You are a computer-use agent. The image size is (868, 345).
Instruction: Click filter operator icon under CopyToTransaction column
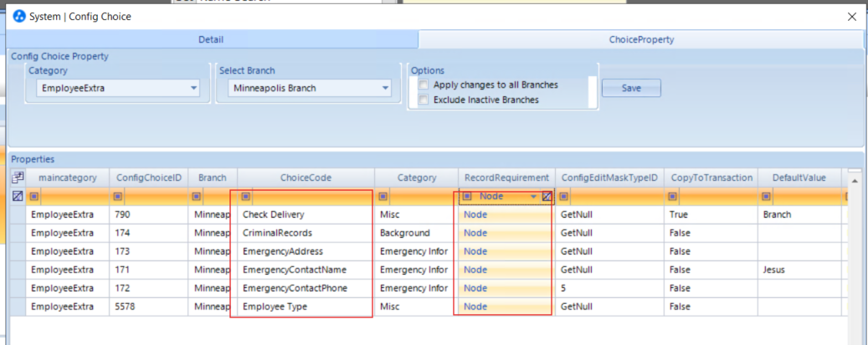(673, 196)
